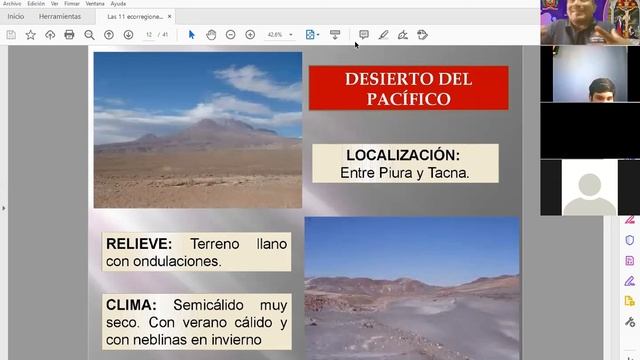Click the save file icon
Image resolution: width=640 pixels, height=360 pixels.
tap(11, 35)
